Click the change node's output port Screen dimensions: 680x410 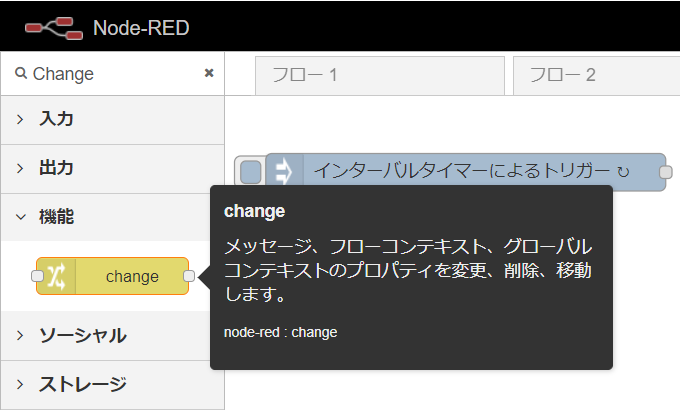189,276
